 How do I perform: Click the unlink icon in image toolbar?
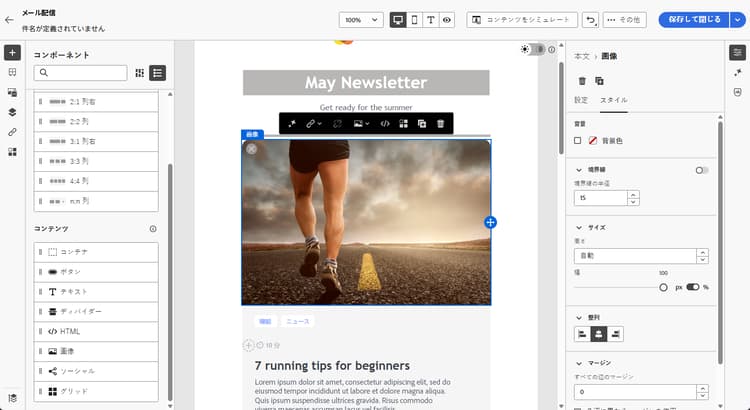[337, 124]
